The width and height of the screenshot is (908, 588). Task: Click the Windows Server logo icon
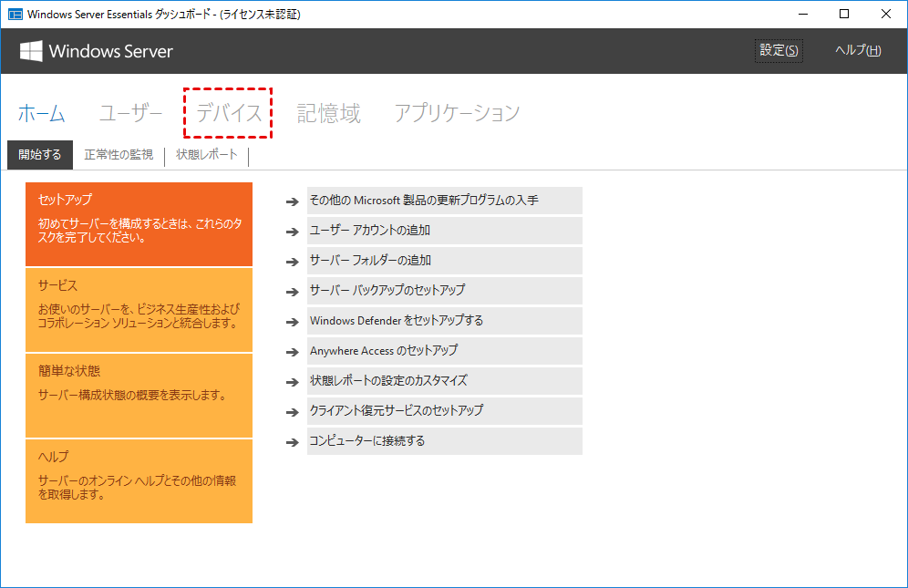click(31, 51)
